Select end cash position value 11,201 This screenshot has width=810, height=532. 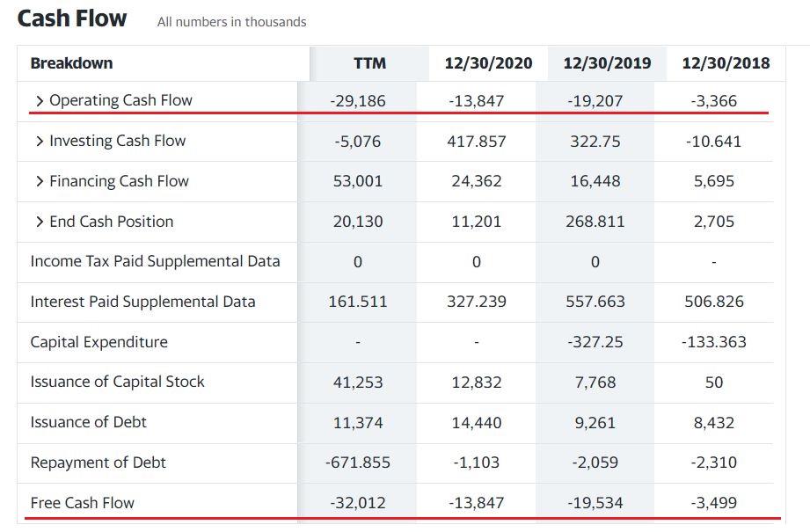[477, 222]
